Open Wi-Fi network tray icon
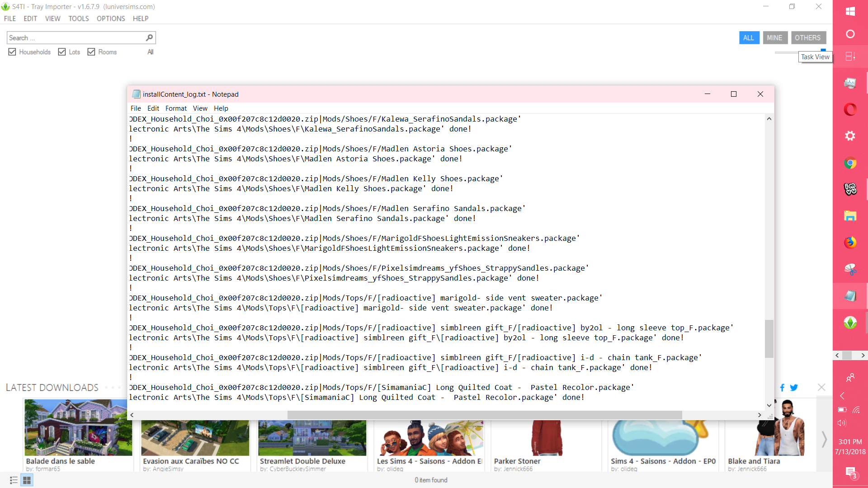This screenshot has width=868, height=488. (856, 410)
